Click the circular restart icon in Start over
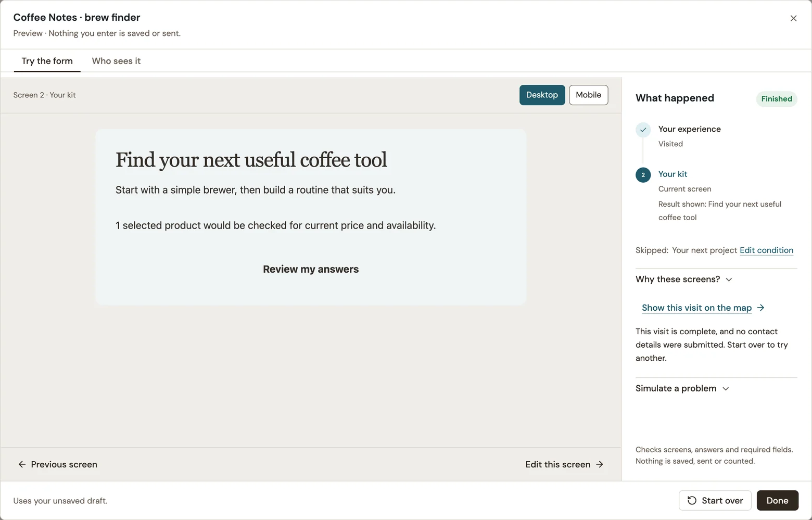This screenshot has height=520, width=812. 692,500
